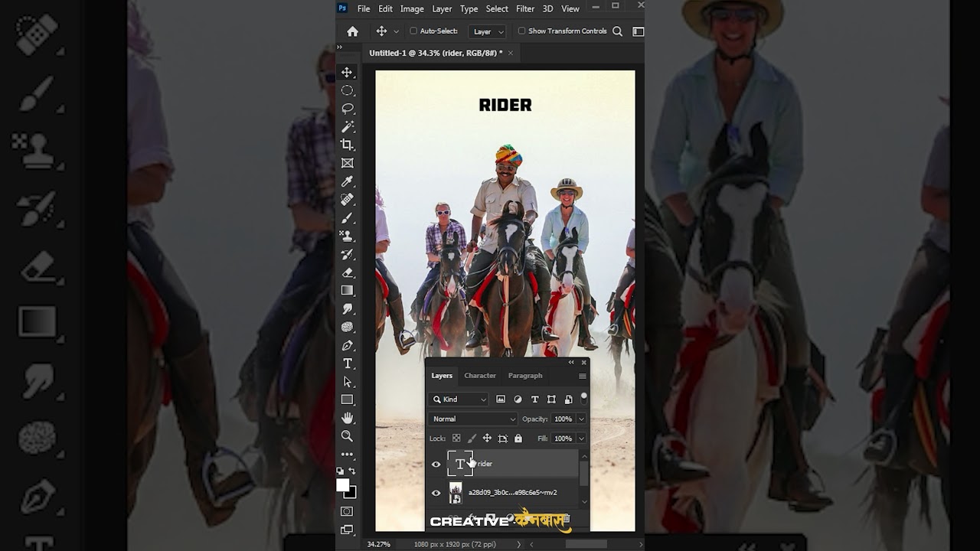
Task: Filter layers for type layers
Action: point(534,399)
